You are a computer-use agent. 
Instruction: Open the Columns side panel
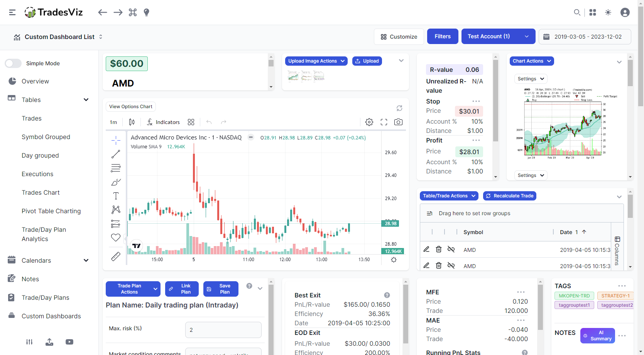click(x=617, y=251)
